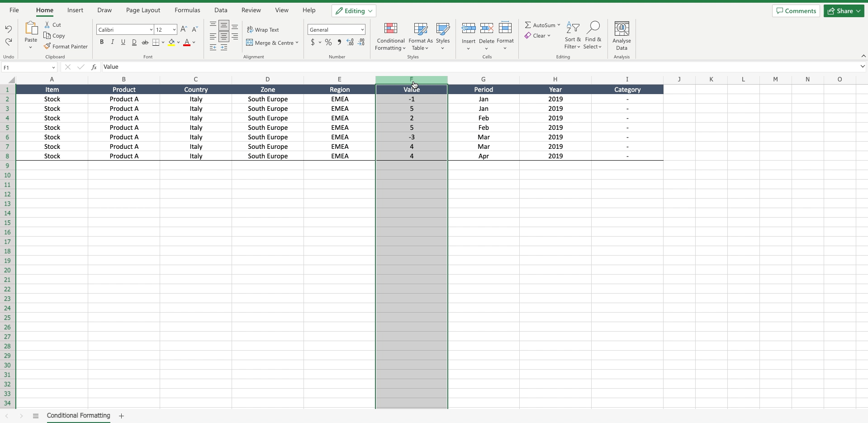Apply bold formatting

(101, 42)
